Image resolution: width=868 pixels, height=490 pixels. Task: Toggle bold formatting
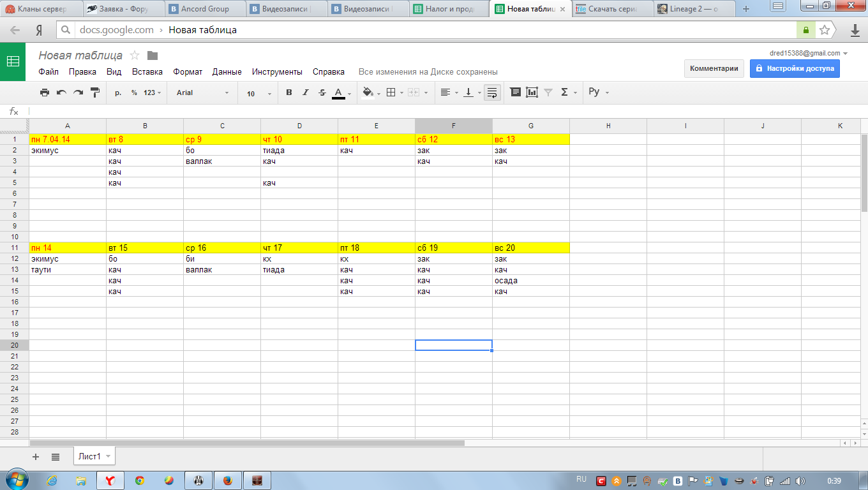point(288,93)
